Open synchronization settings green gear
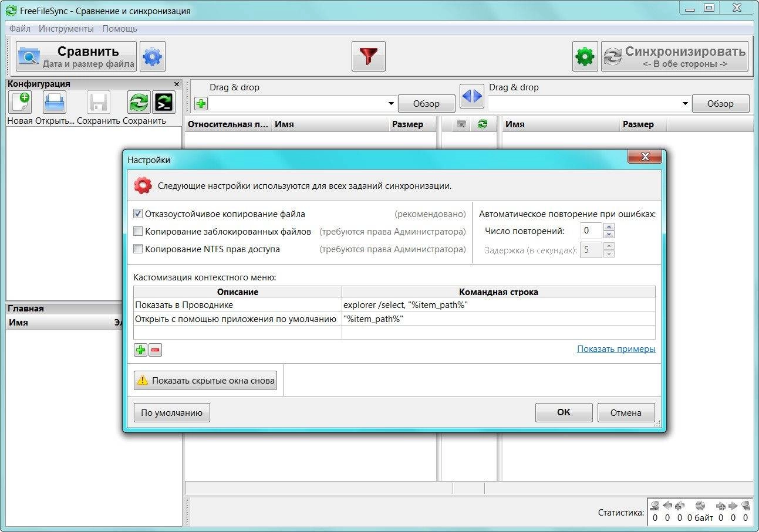The width and height of the screenshot is (759, 532). (585, 56)
